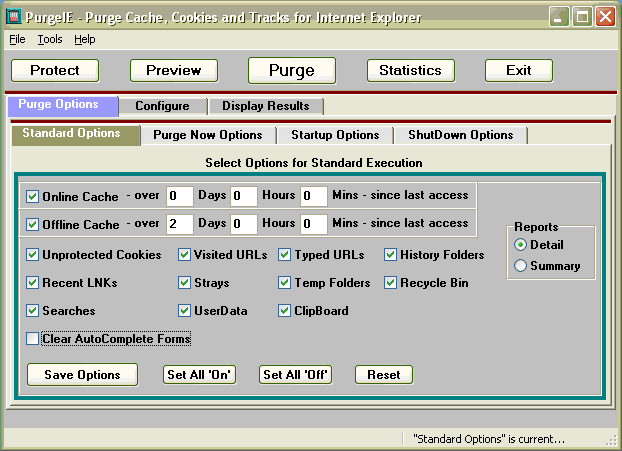Toggle the UserData checkbox
Viewport: 622px width, 451px height.
184,310
